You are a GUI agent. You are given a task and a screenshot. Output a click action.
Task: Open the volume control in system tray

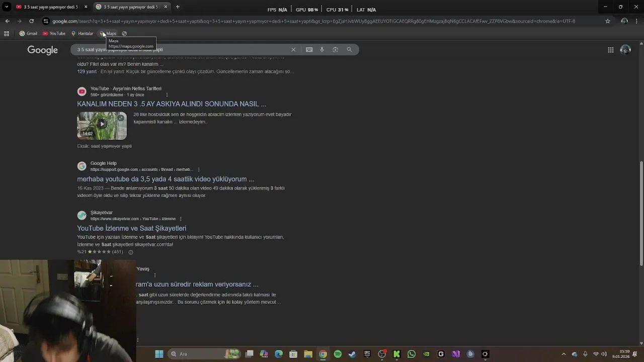click(604, 354)
